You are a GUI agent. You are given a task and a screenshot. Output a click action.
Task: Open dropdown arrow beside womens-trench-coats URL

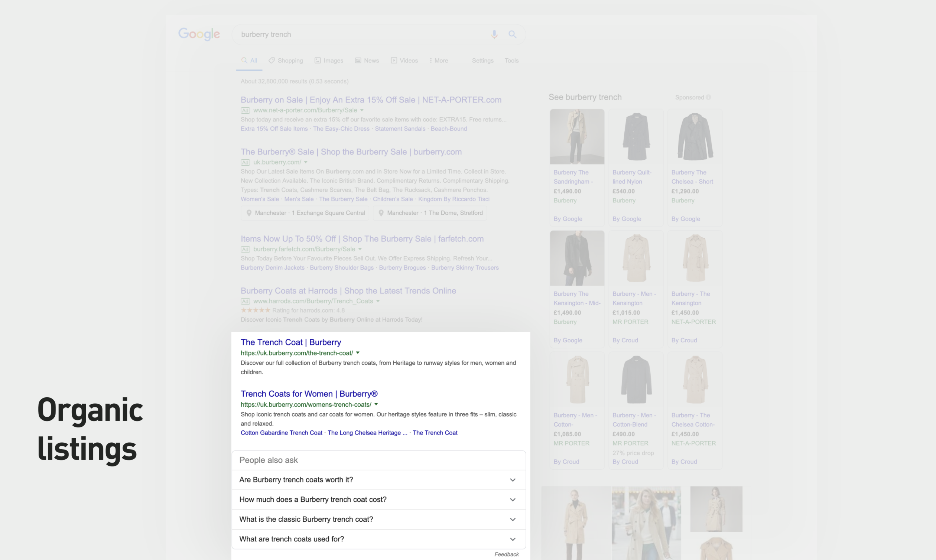[x=376, y=404]
